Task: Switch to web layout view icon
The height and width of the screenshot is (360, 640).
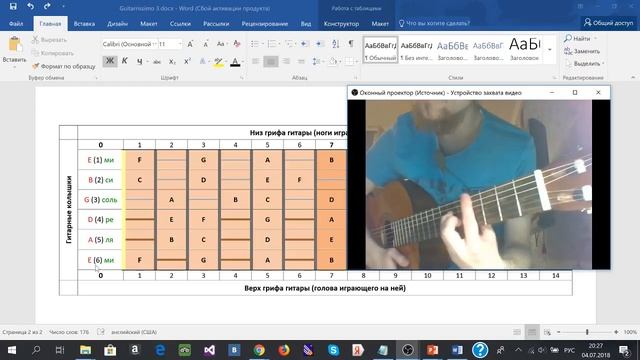Action: click(x=547, y=332)
